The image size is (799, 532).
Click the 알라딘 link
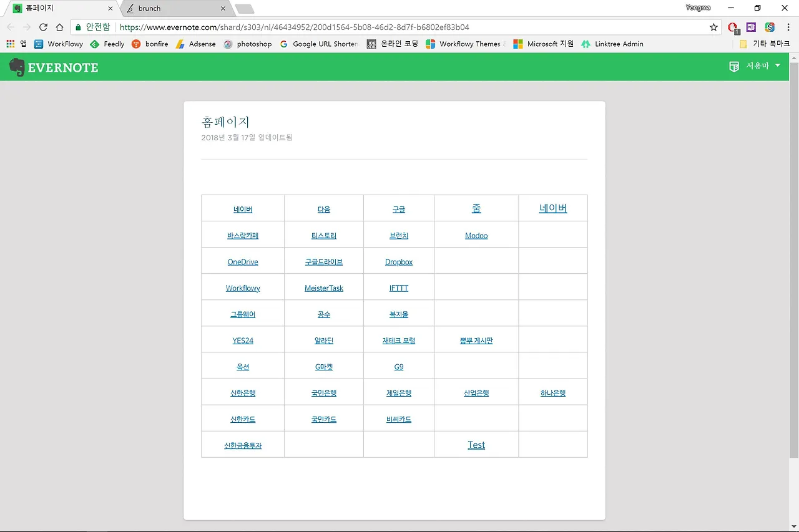click(x=324, y=341)
